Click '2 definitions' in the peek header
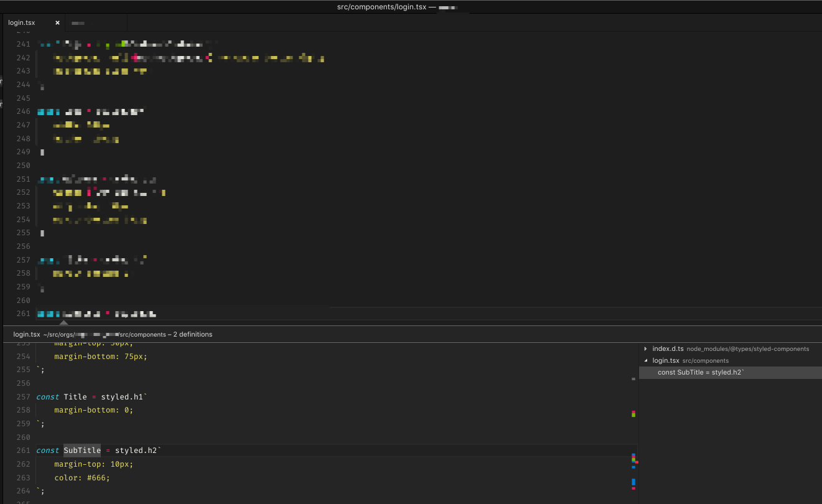This screenshot has height=504, width=822. [x=193, y=335]
